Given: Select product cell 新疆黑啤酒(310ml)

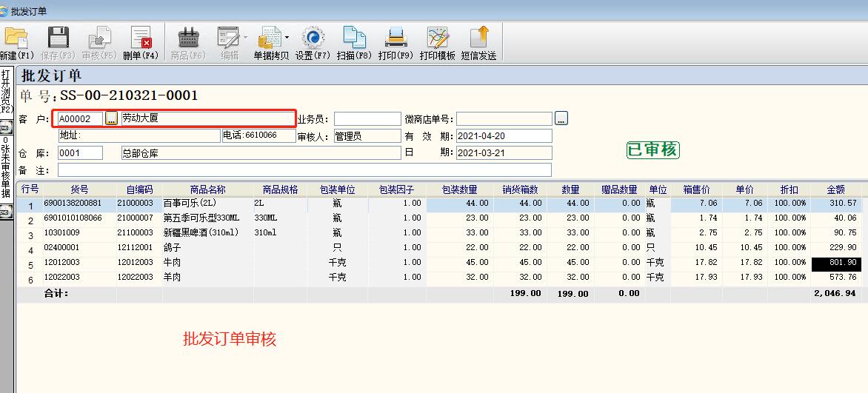Looking at the screenshot, I should (x=207, y=232).
